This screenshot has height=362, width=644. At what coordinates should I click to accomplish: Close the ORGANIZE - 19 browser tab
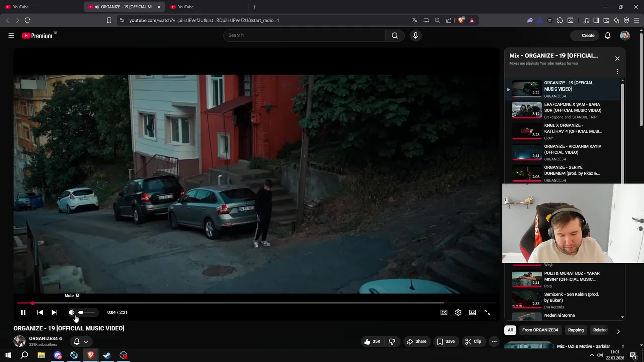(x=159, y=7)
